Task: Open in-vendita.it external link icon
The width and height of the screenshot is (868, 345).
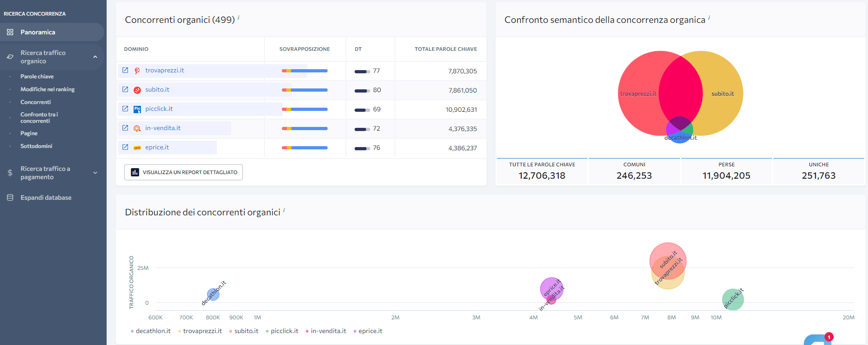Action: (125, 128)
